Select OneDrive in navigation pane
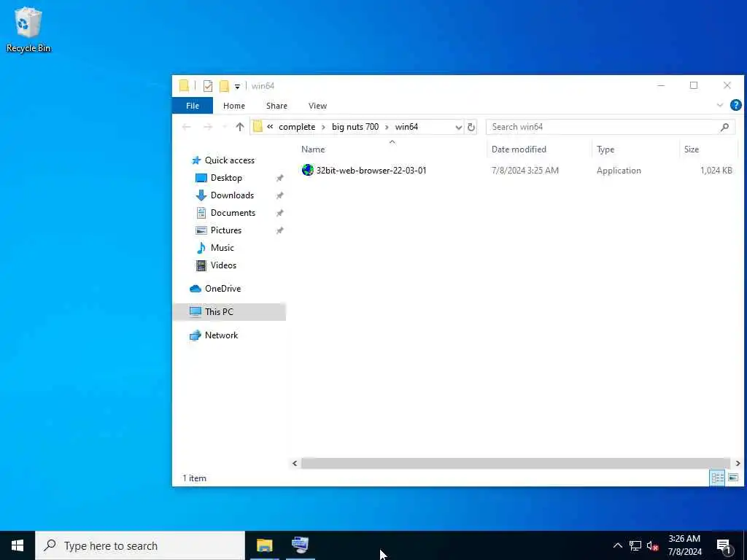Viewport: 747px width, 560px height. (x=222, y=289)
